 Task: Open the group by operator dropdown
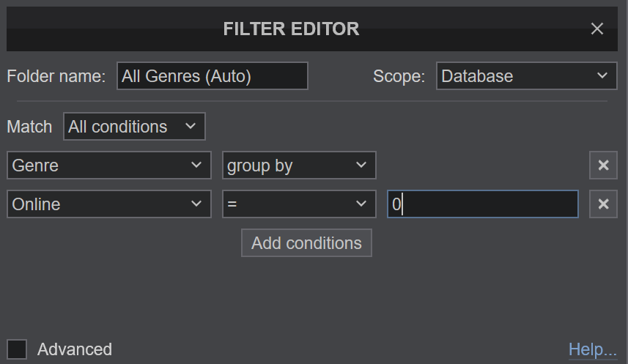[x=299, y=166]
